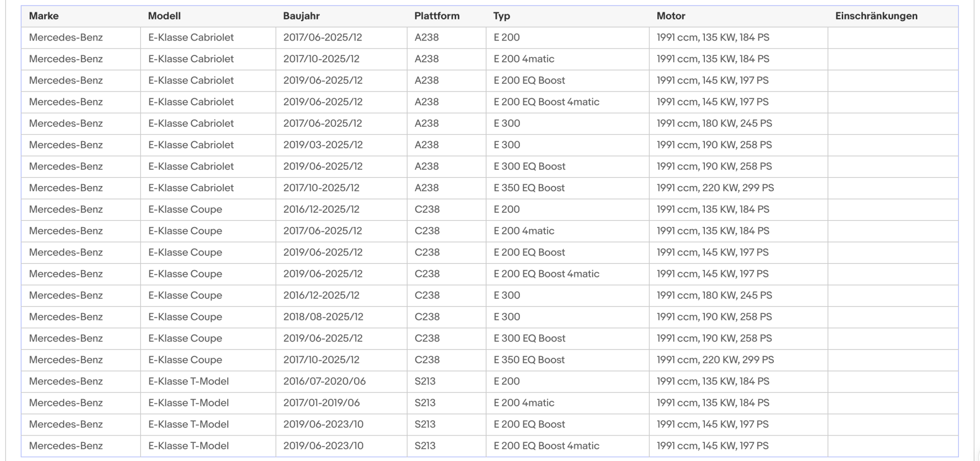Click the 2016/07-2020/06 T-Model year cell

pos(341,382)
